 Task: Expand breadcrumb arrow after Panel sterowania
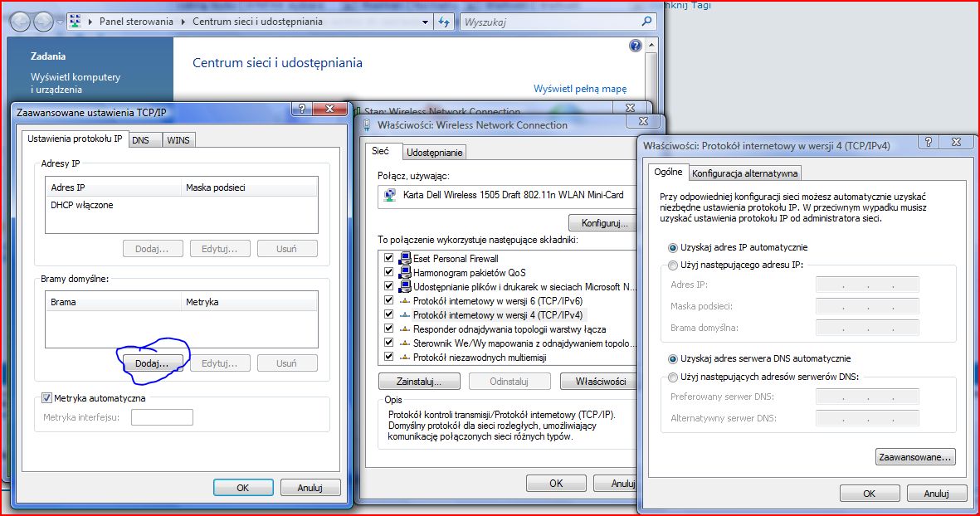[183, 22]
